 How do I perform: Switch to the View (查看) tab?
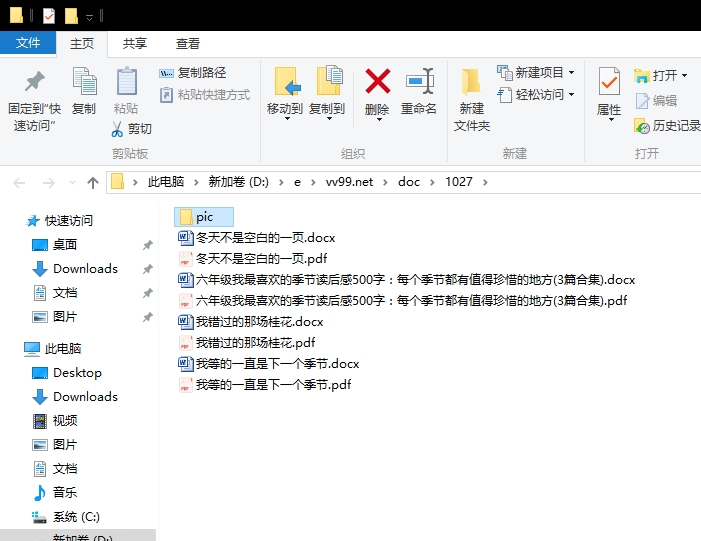tap(188, 43)
